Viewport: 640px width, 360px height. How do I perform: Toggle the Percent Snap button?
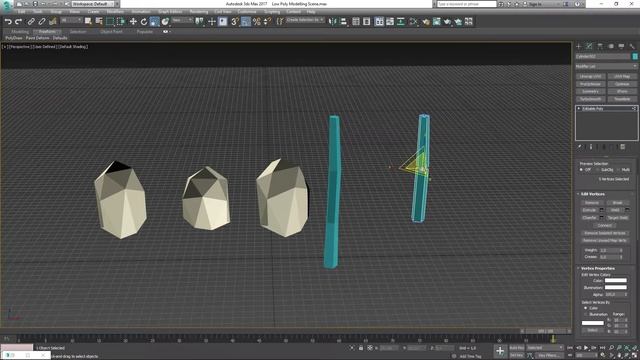point(256,22)
